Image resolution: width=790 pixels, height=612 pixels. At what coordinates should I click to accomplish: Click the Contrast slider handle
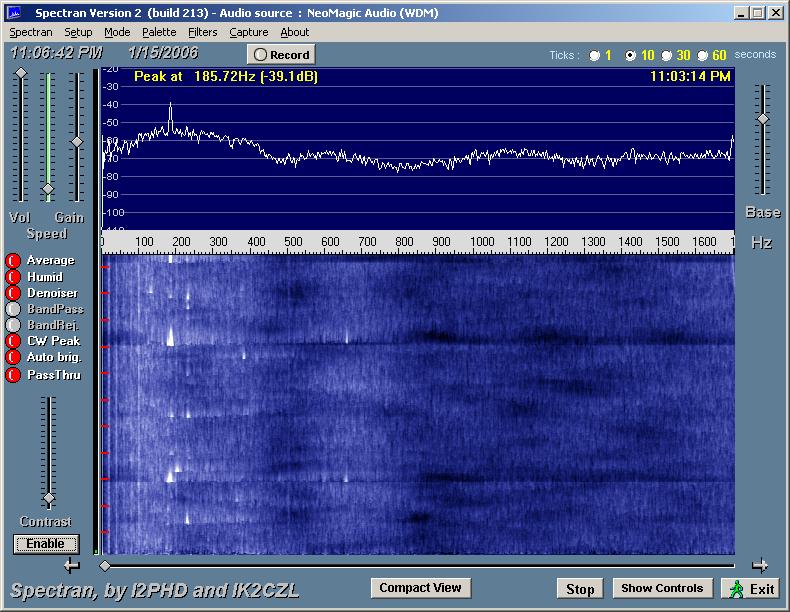coord(49,499)
